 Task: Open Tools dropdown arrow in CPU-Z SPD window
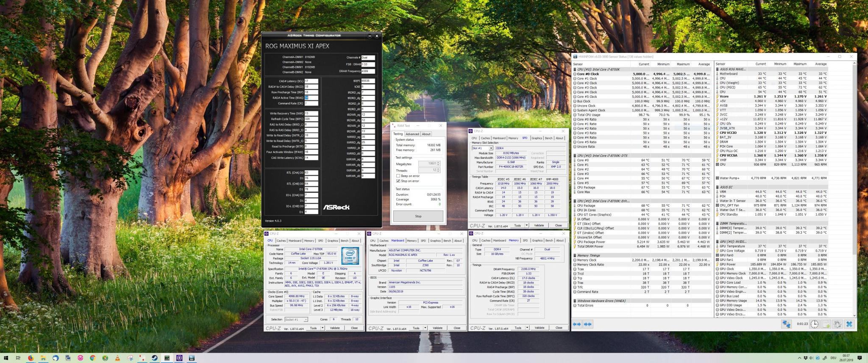526,225
